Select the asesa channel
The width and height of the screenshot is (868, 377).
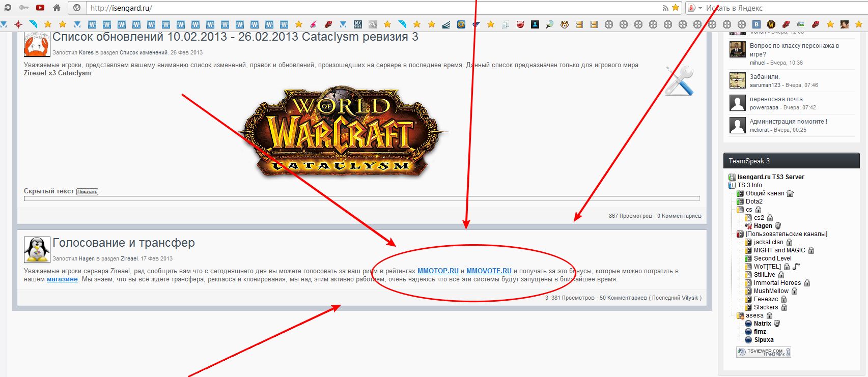(754, 315)
